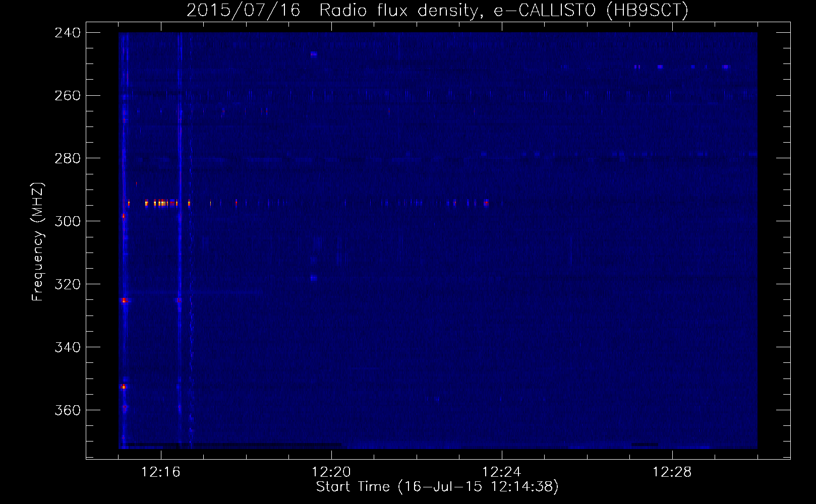
Task: Click the 300 frequency tick label
Action: [68, 222]
